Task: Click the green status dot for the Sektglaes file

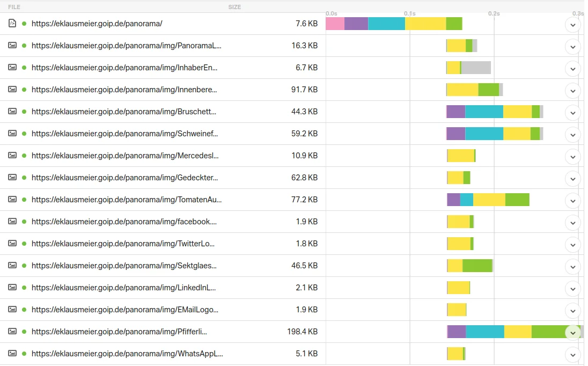Action: point(24,266)
